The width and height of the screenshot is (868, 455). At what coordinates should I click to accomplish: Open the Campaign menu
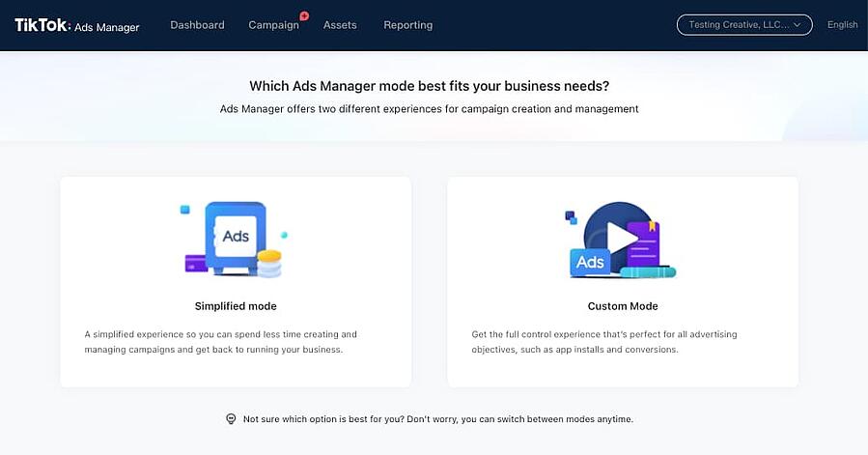(x=273, y=25)
